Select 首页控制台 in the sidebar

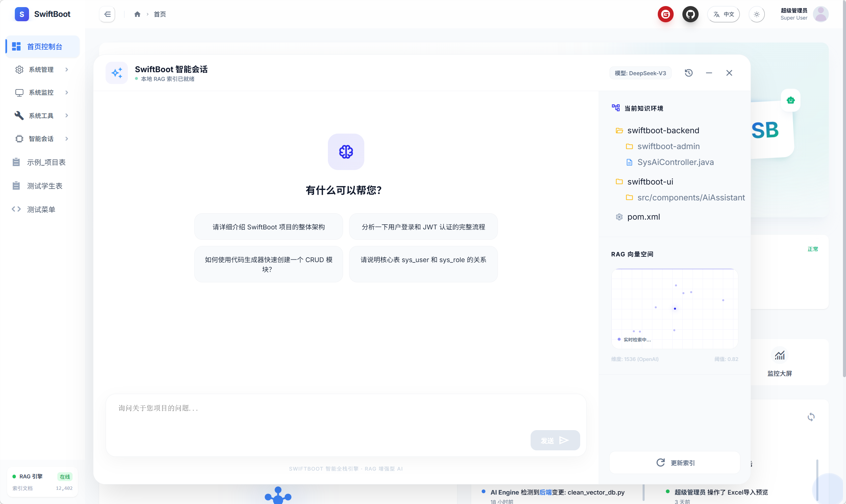[x=43, y=47]
